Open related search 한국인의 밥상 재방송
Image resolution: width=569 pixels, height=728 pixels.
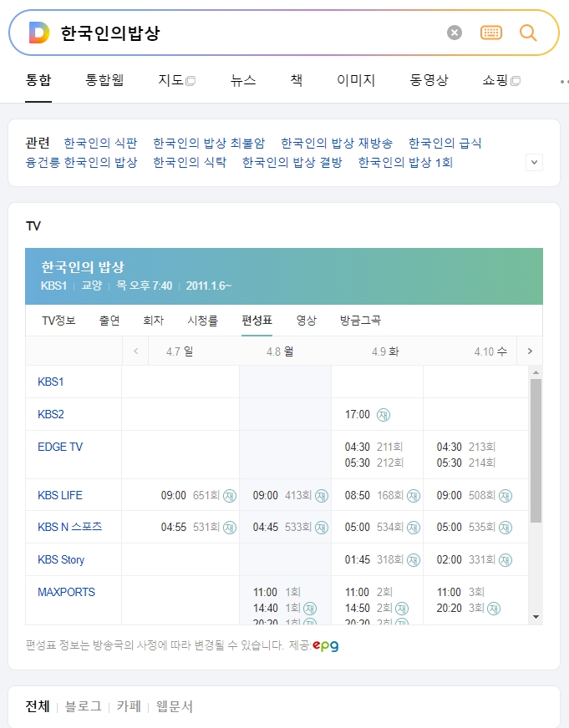[337, 143]
